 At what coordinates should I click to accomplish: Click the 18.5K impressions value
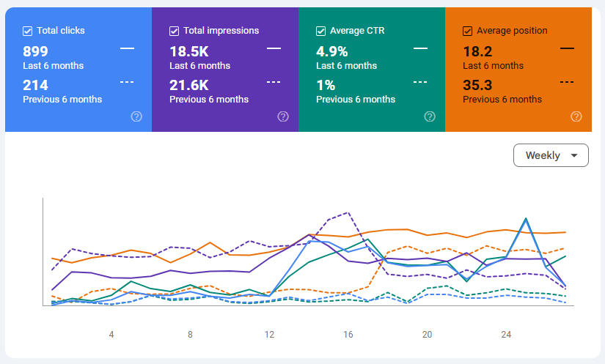(189, 51)
